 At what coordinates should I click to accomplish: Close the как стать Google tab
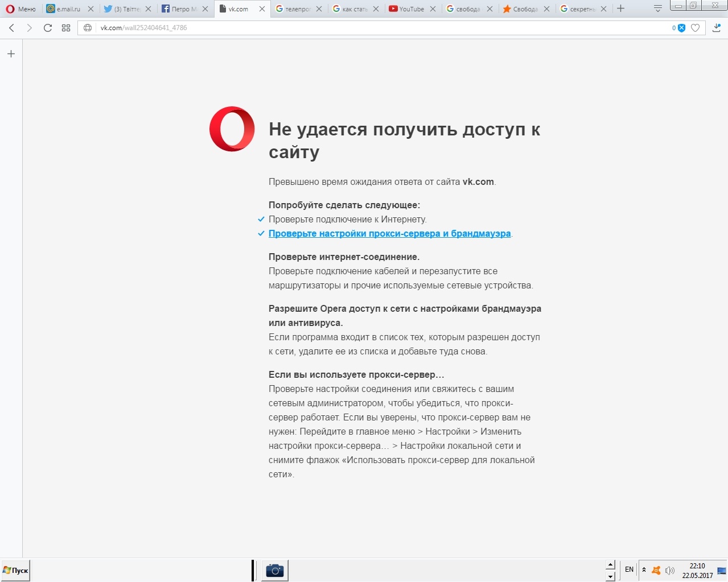click(x=376, y=9)
